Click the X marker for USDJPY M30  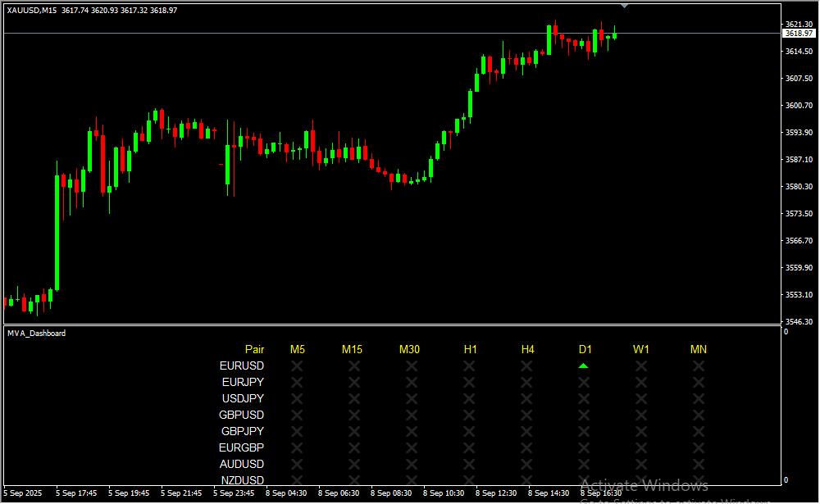[412, 398]
